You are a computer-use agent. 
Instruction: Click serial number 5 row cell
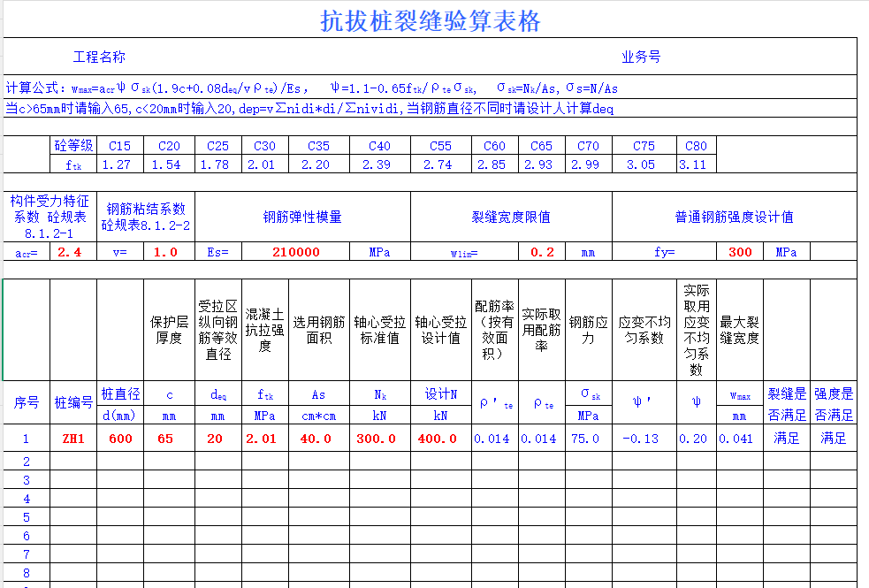(x=27, y=517)
